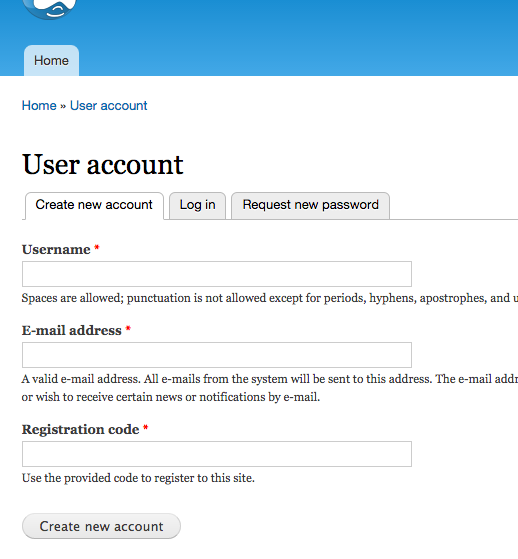
Task: Follow the User account breadcrumb link
Action: tap(109, 106)
